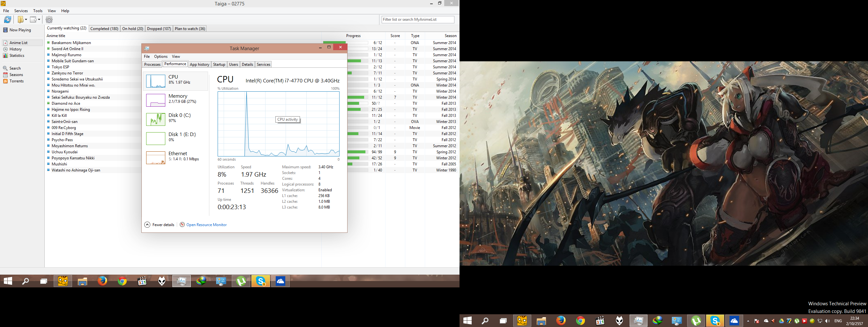Open Taiga settings via the gear icon
The width and height of the screenshot is (868, 327).
[49, 19]
